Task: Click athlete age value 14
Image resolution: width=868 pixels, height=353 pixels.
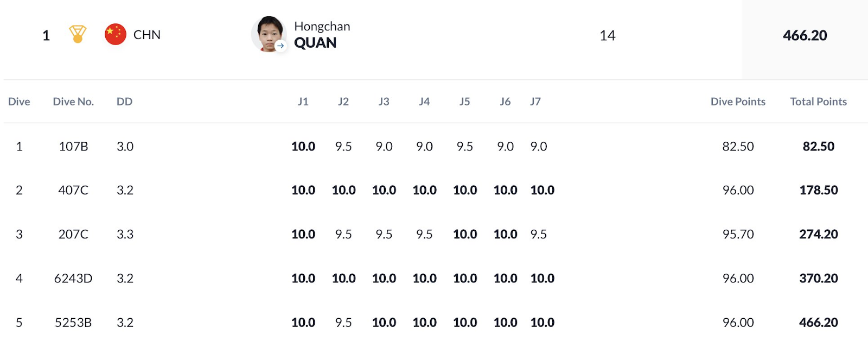Action: [607, 36]
